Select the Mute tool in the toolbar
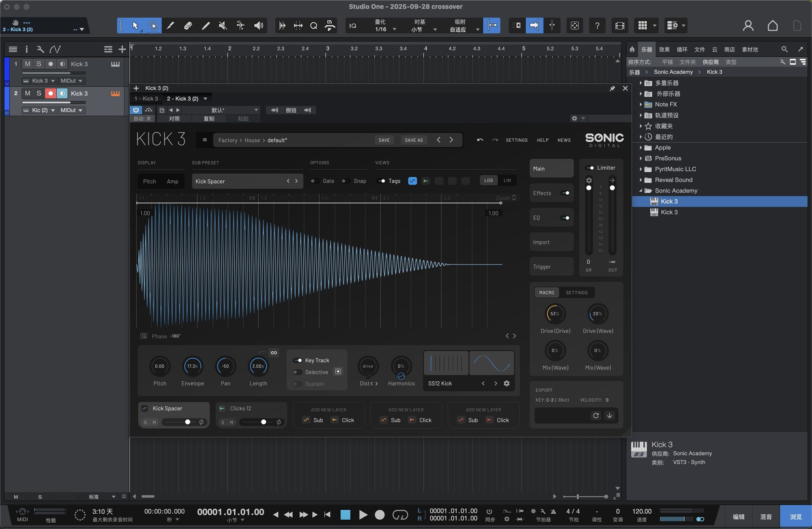812x529 pixels. coord(222,25)
